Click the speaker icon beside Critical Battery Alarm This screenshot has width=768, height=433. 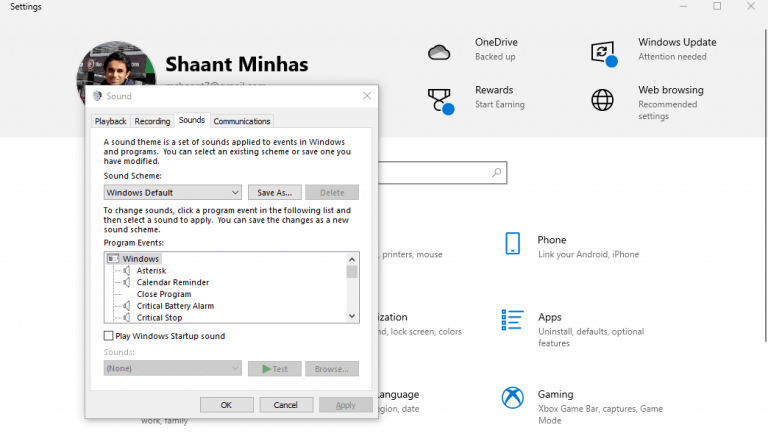[127, 306]
